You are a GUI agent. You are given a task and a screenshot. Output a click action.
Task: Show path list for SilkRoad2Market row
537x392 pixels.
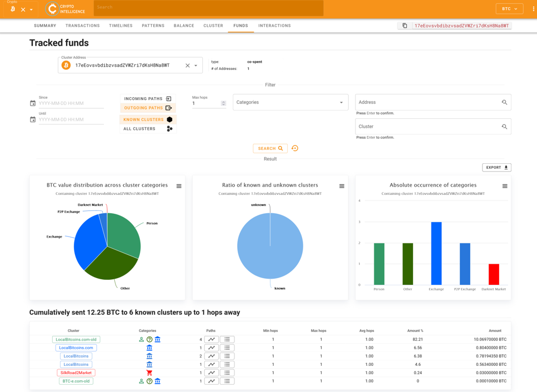[x=227, y=373]
